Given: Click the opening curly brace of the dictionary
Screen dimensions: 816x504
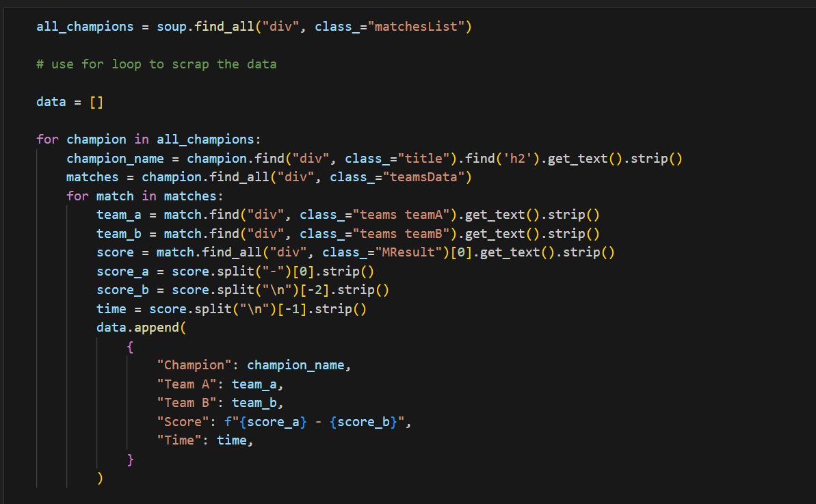Looking at the screenshot, I should pos(130,347).
